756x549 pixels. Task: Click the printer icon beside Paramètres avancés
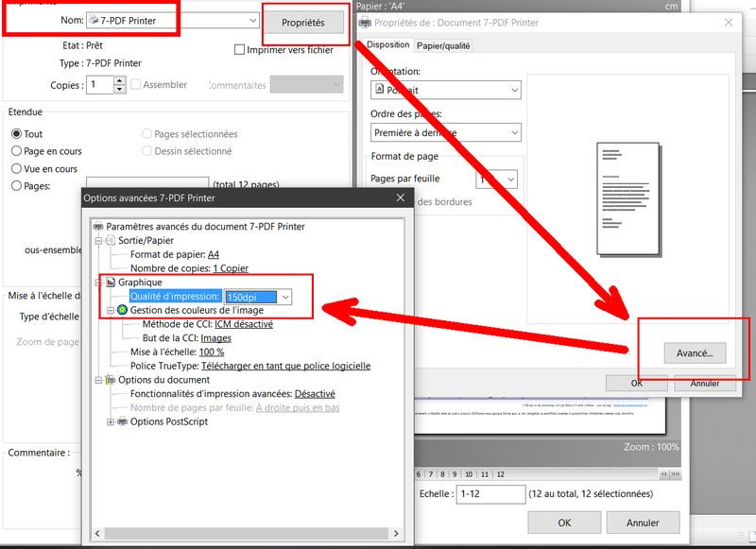pyautogui.click(x=98, y=226)
